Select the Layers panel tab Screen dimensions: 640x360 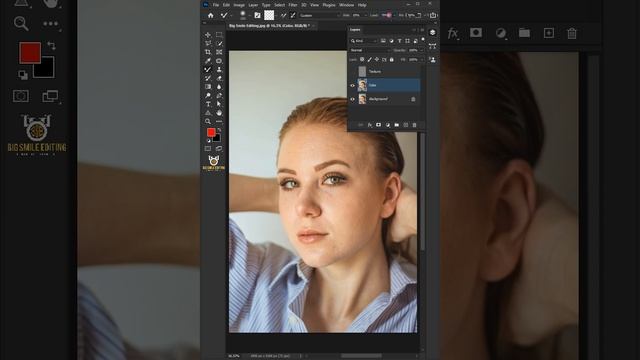(355, 30)
